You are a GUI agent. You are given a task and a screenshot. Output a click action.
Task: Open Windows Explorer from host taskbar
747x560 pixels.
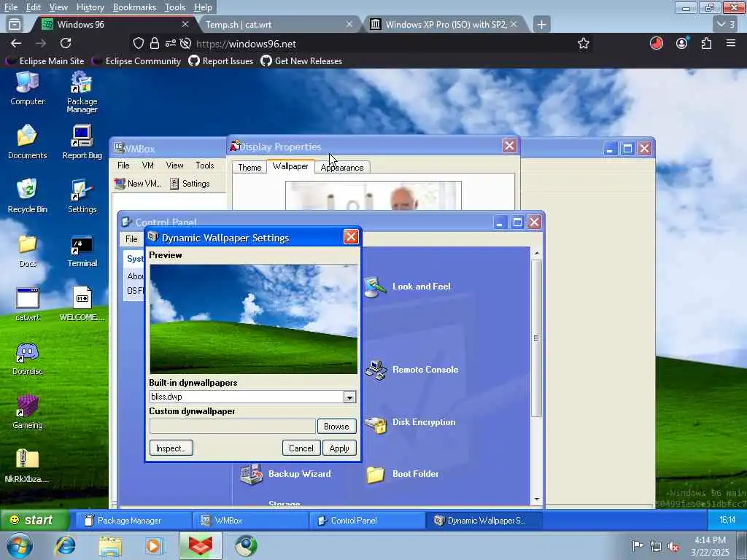[110, 545]
